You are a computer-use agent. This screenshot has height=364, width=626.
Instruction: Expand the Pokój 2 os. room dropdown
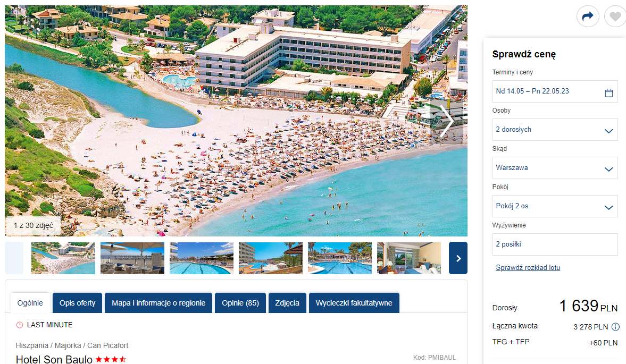pos(555,206)
